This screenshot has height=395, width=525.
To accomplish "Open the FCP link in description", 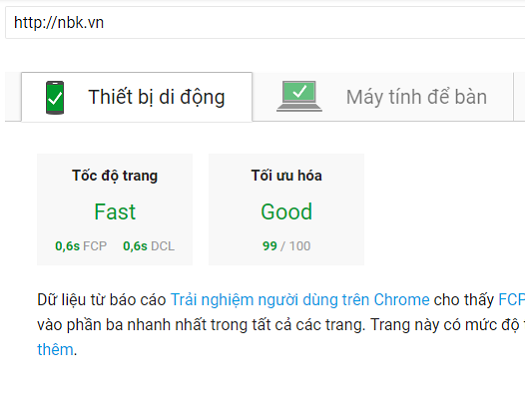I will tap(512, 300).
